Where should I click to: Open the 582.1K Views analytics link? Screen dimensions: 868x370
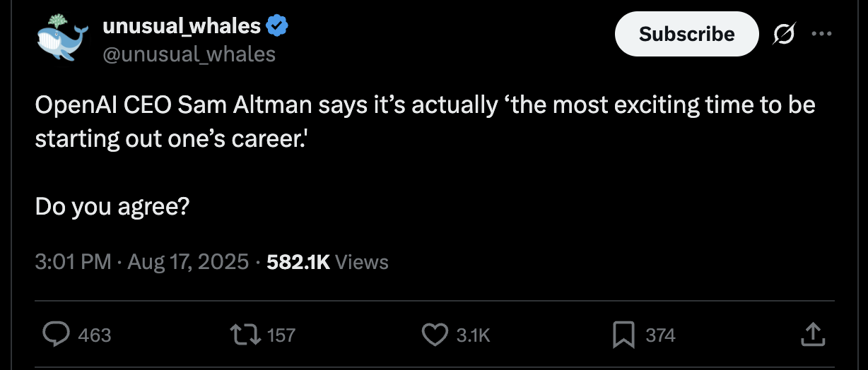(x=328, y=262)
